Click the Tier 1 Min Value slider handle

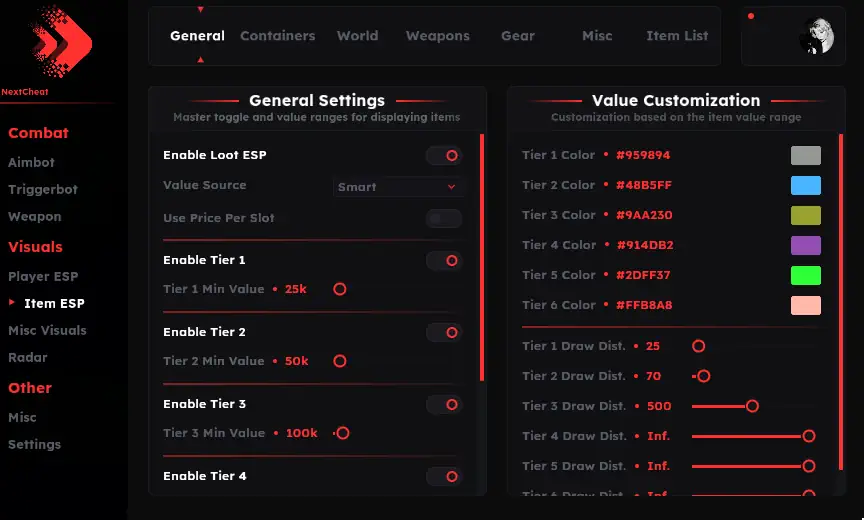[340, 289]
